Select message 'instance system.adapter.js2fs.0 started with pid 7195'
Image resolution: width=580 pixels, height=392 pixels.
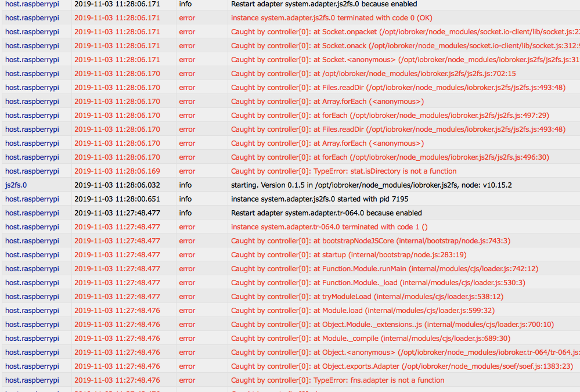(319, 199)
